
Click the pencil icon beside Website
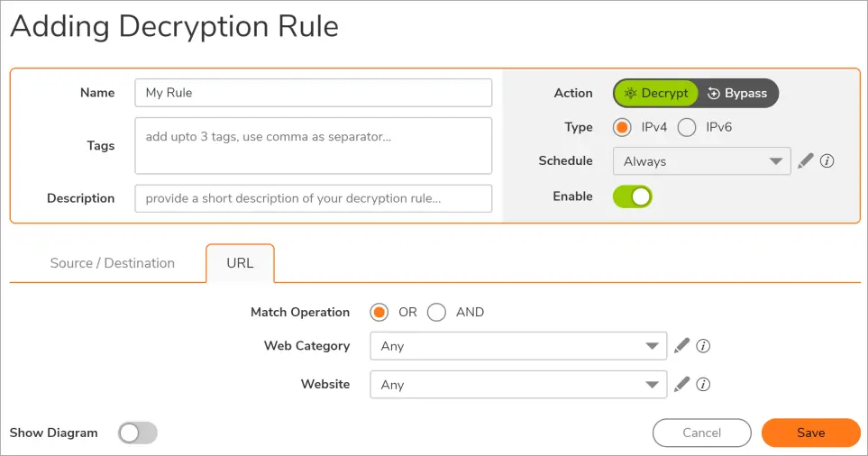(682, 384)
